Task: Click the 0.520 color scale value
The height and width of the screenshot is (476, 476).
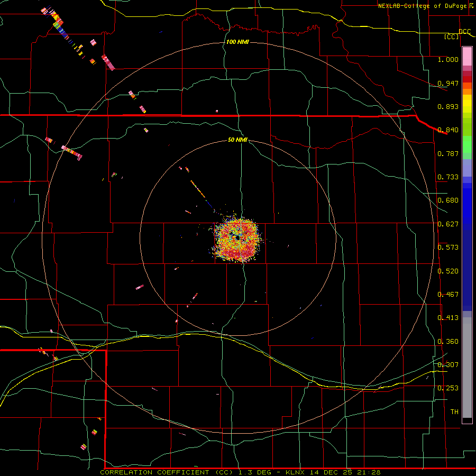Action: 448,271
